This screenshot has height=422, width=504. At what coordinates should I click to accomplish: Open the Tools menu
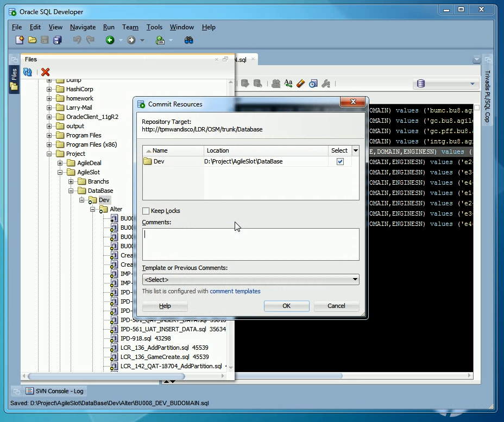click(154, 27)
